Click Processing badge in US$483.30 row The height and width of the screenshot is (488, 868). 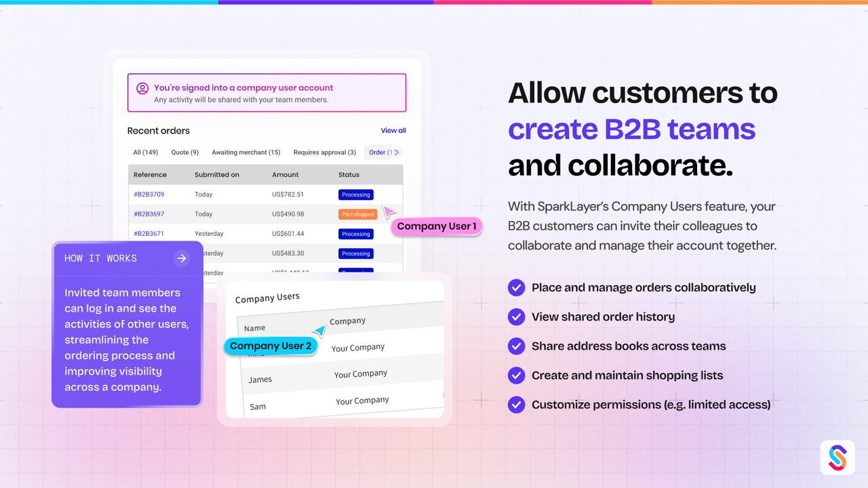pos(356,253)
